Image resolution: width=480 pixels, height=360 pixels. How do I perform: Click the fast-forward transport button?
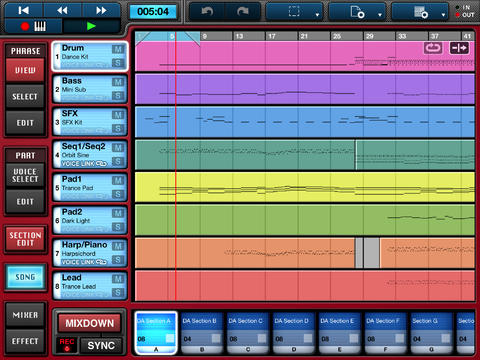[101, 10]
